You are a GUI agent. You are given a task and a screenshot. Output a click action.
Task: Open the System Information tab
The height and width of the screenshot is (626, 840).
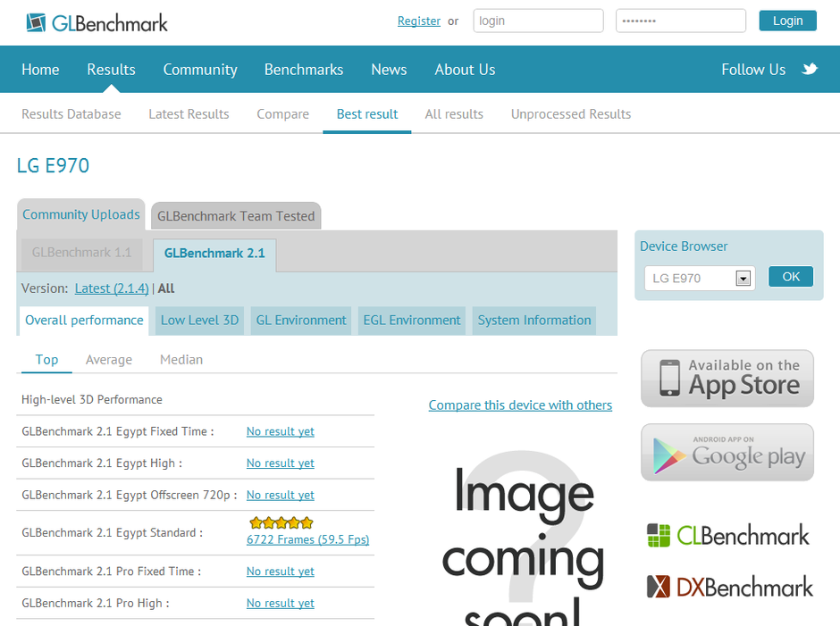tap(533, 320)
